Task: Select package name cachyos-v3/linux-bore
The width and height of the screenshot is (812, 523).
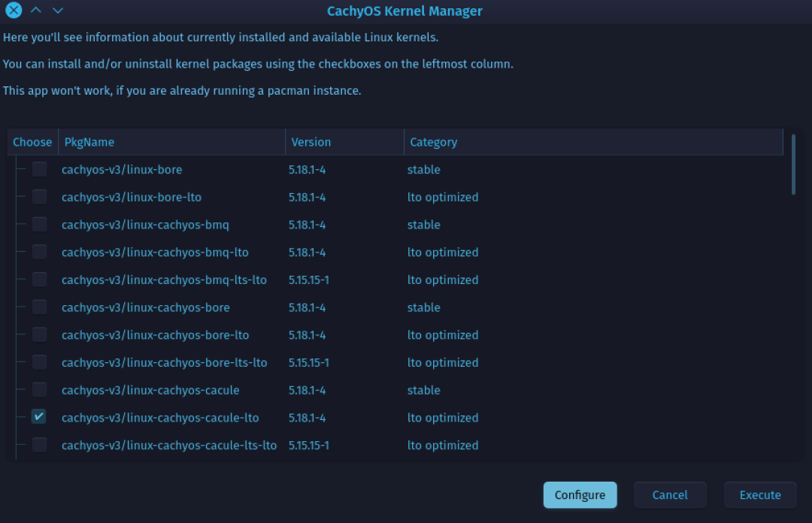Action: click(122, 169)
